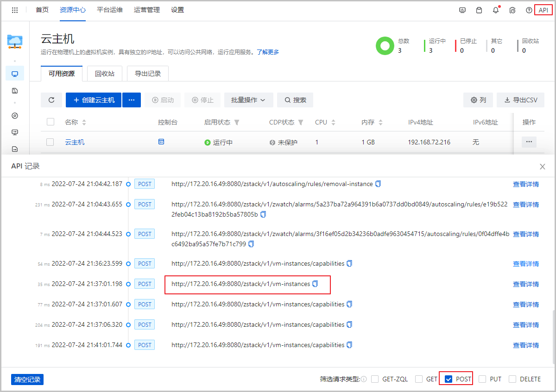
Task: Click the app grid icon top-left corner
Action: 14,10
